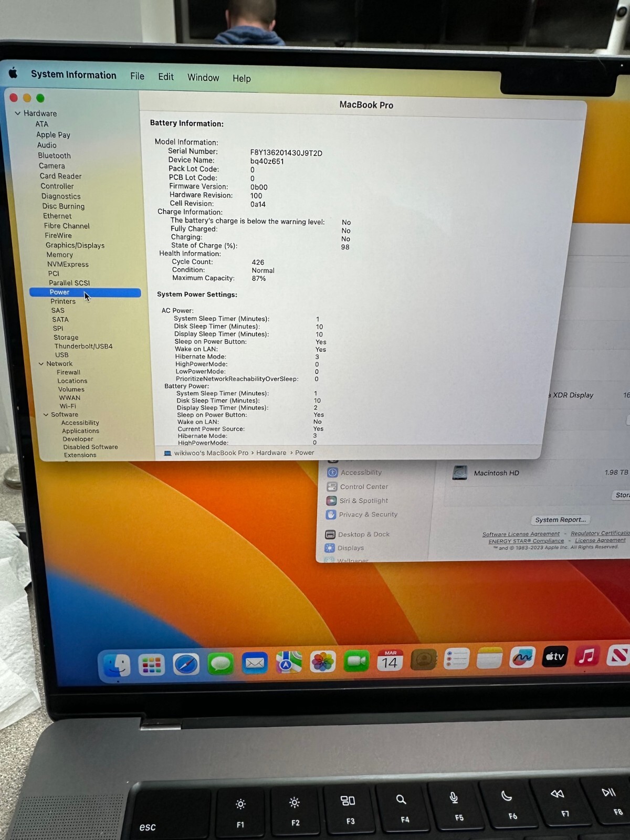The height and width of the screenshot is (840, 630).
Task: Click wikiwoo's MacBook Pro in path bar
Action: tap(211, 453)
